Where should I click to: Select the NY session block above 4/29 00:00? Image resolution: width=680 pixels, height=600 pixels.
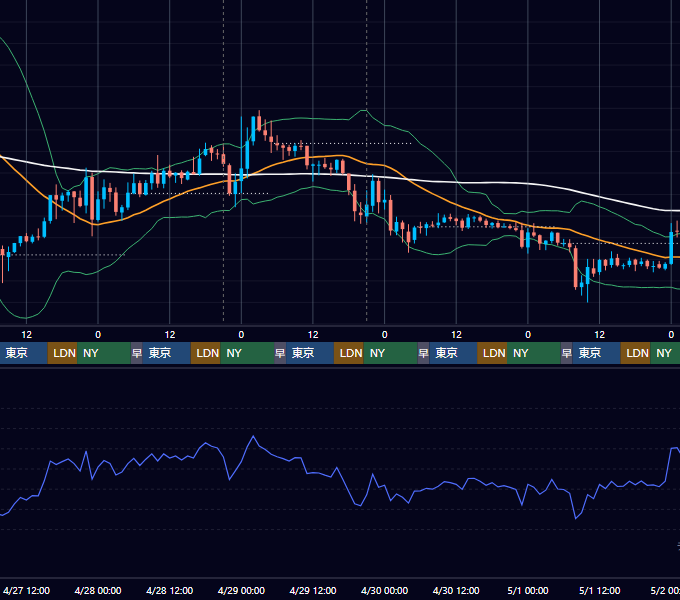pos(247,353)
